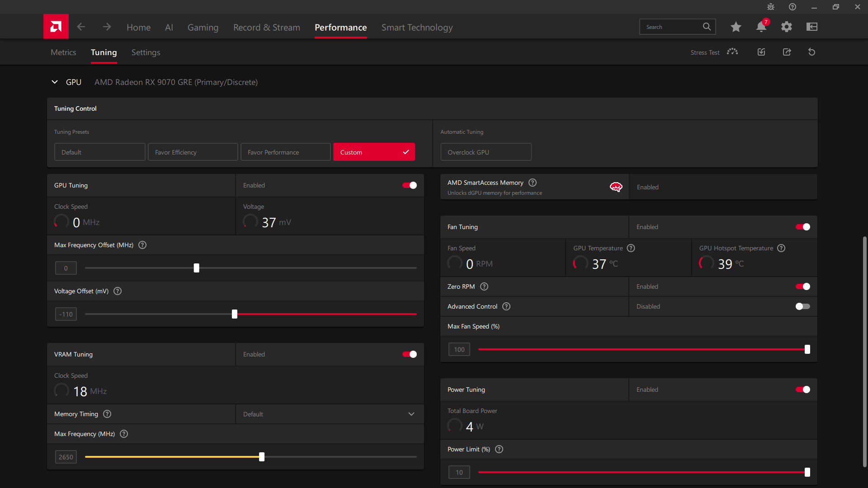Image resolution: width=868 pixels, height=488 pixels.
Task: Select the Favor Efficiency preset
Action: tap(193, 152)
